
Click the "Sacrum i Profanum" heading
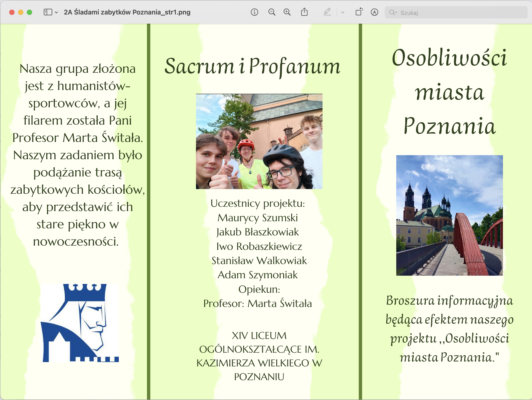pyautogui.click(x=252, y=66)
